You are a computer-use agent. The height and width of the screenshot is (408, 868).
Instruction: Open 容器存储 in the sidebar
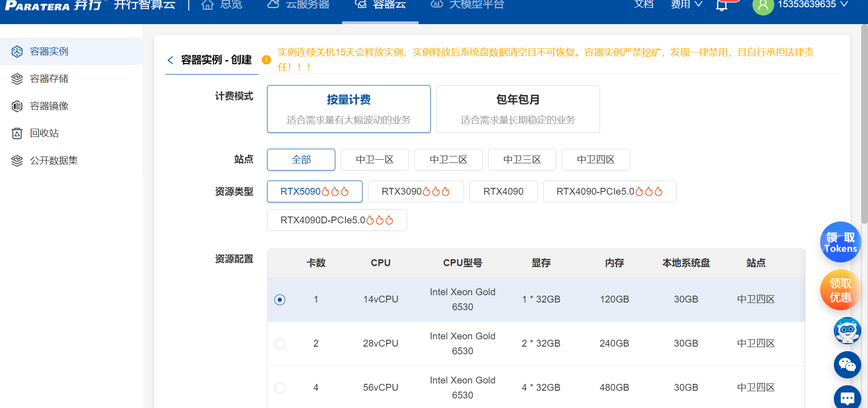[71, 79]
